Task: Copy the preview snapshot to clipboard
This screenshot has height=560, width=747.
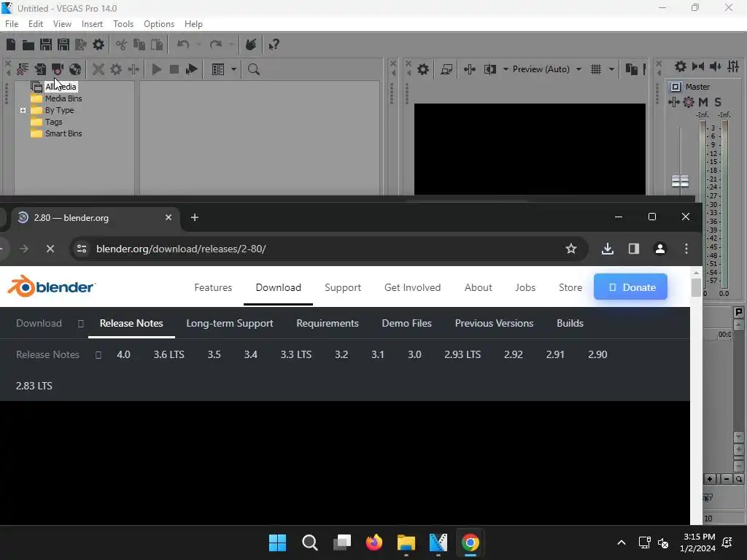Action: pos(631,69)
